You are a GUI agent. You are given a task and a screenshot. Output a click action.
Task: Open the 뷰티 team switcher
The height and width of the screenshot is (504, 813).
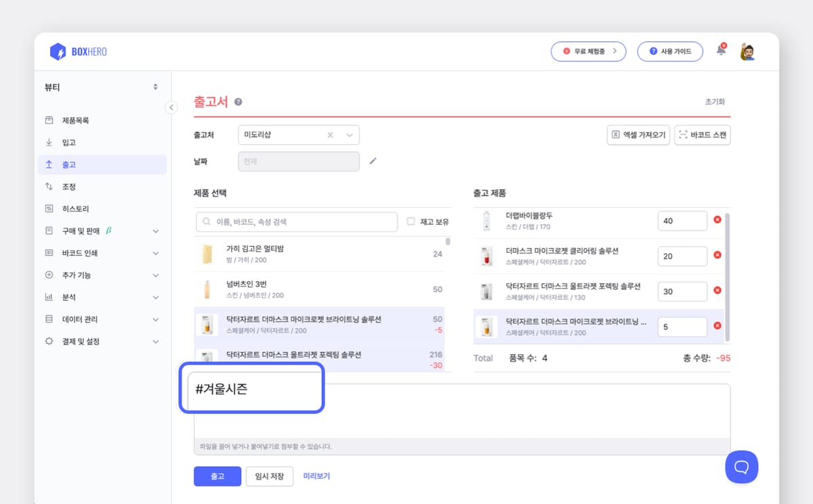point(102,87)
